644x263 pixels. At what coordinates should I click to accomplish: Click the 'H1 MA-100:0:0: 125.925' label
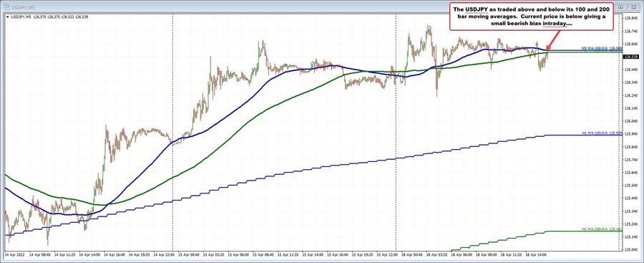pyautogui.click(x=602, y=134)
